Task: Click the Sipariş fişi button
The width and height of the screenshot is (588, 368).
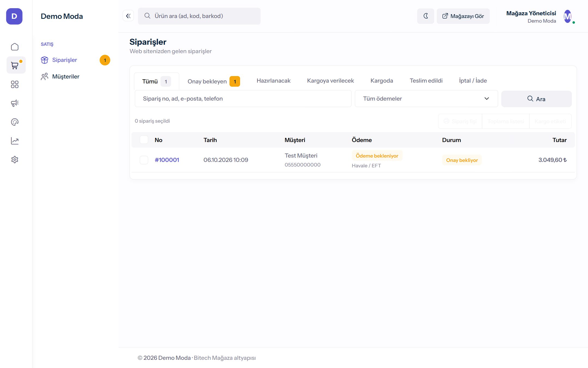Action: (x=460, y=121)
